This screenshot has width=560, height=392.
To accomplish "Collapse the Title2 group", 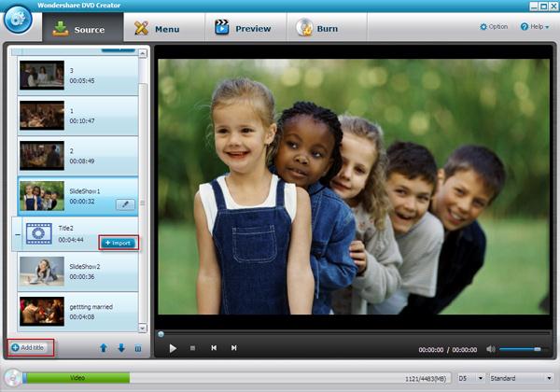I will [18, 235].
